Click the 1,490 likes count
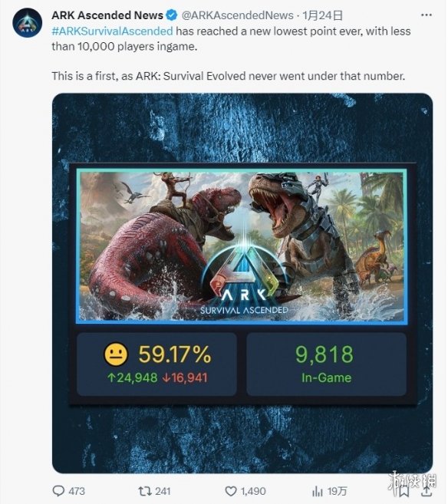Image resolution: width=448 pixels, height=504 pixels. pyautogui.click(x=253, y=491)
